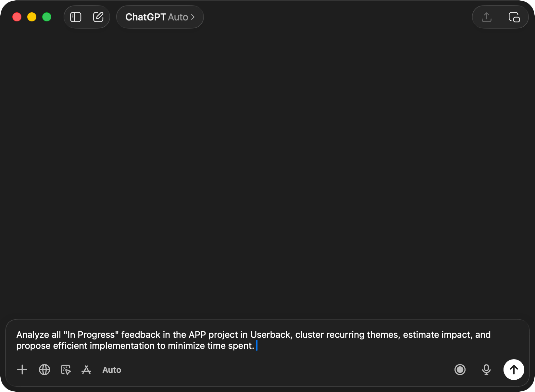Viewport: 535px width, 392px height.
Task: Enable web search with the globe icon
Action: [x=44, y=370]
